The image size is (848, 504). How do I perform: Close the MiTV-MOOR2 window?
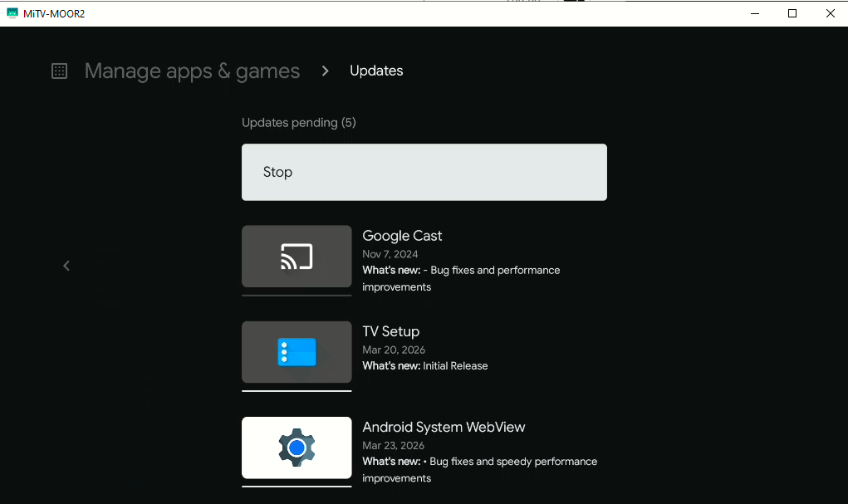(831, 13)
